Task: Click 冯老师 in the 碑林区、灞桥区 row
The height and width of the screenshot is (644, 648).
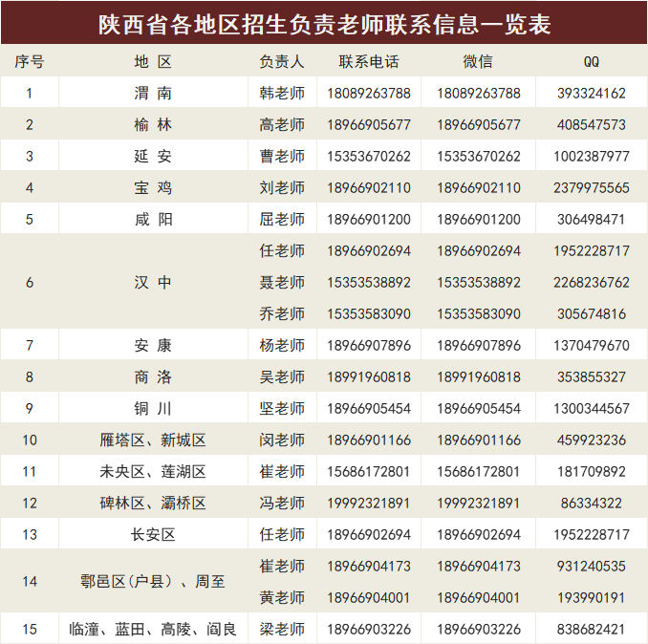Action: [x=282, y=504]
